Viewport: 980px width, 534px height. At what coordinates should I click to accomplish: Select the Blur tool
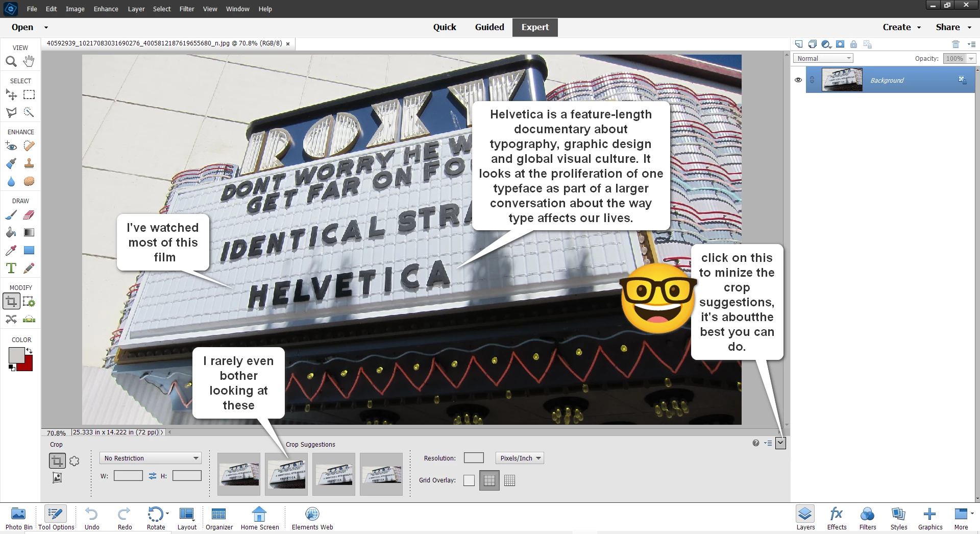coord(11,181)
